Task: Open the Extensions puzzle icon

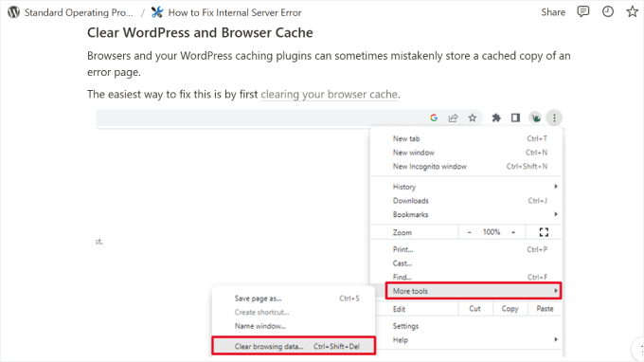Action: coord(496,118)
